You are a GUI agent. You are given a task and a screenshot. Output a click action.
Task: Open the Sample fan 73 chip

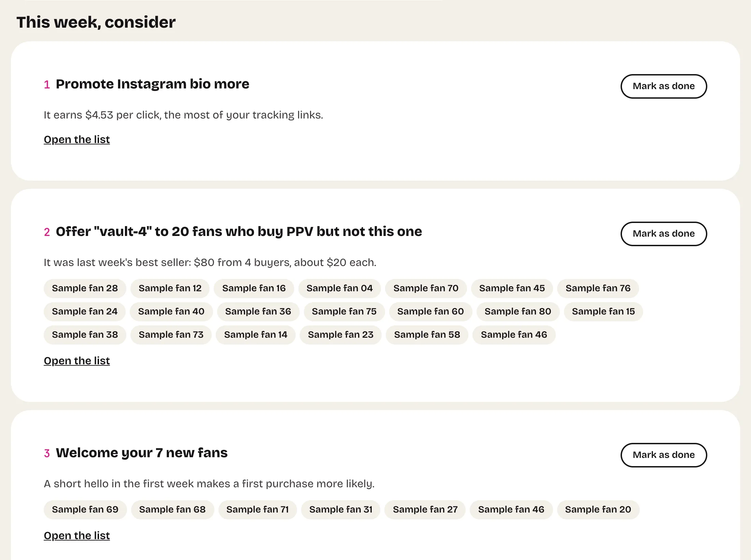(171, 335)
